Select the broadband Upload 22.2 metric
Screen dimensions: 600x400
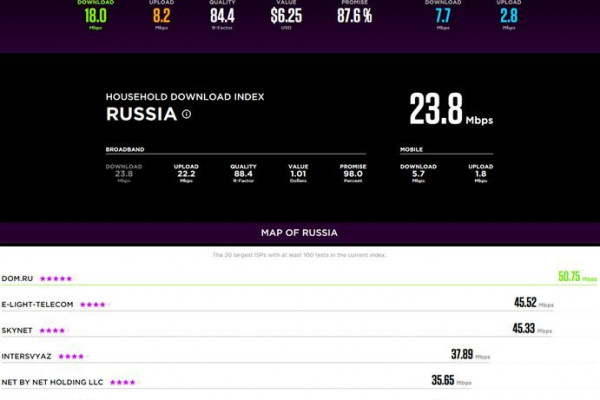coord(186,173)
